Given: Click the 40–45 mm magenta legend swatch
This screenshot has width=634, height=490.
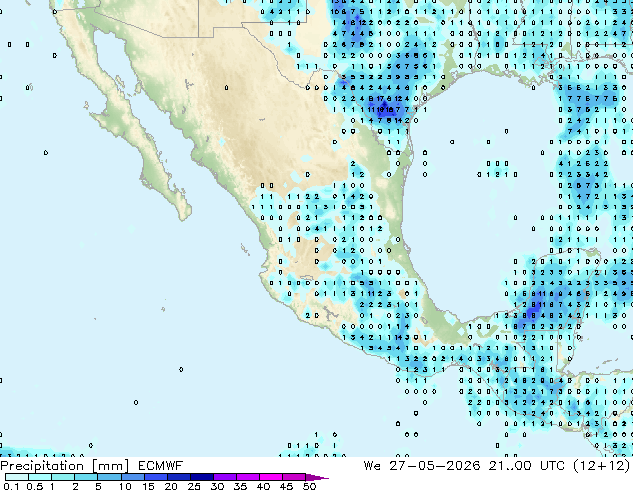Looking at the screenshot, I should point(271,477).
